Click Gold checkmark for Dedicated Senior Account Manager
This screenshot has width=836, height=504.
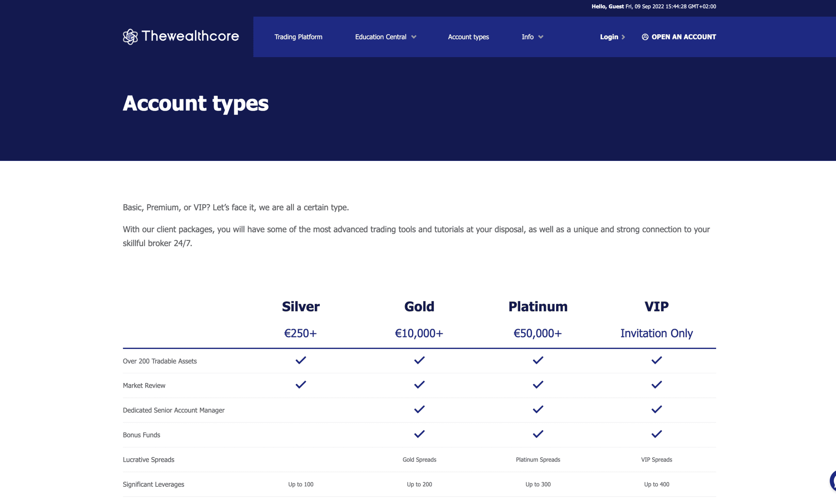click(x=419, y=409)
